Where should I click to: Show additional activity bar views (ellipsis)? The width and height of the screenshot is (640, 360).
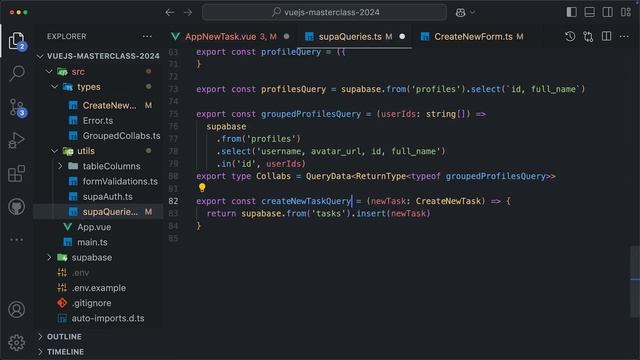point(16,240)
